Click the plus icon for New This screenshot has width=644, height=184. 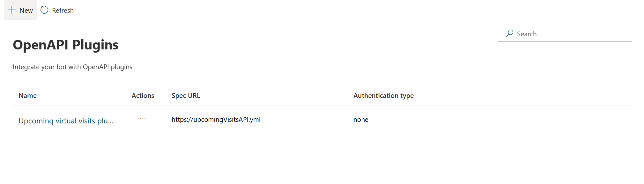[x=12, y=10]
